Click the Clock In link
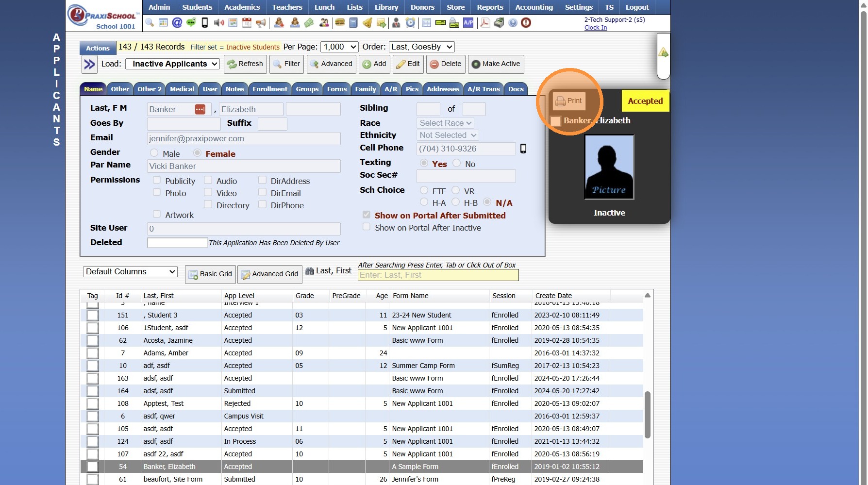 pos(595,28)
